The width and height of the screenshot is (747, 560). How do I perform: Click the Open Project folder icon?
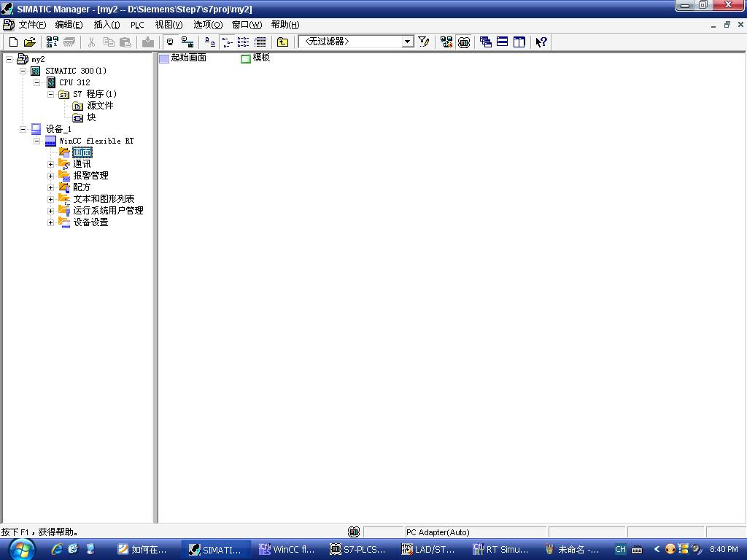29,42
